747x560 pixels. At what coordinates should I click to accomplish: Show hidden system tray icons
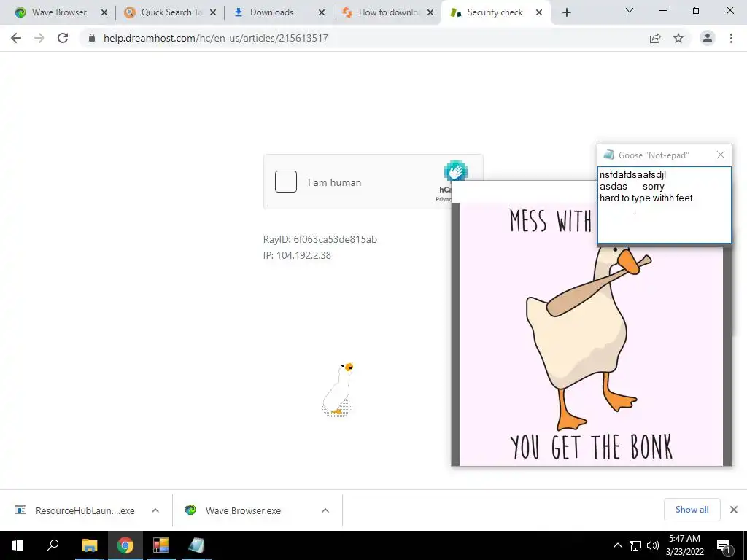coord(617,545)
